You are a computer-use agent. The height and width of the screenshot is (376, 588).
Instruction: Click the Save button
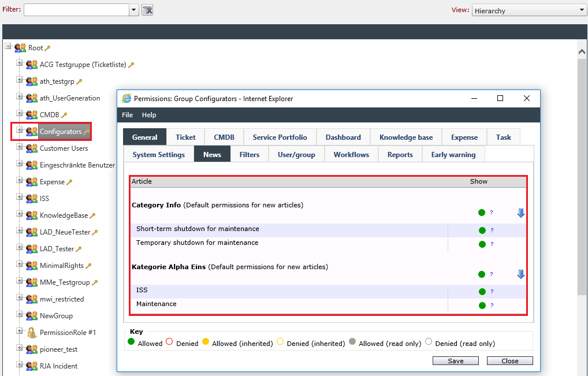pyautogui.click(x=456, y=360)
